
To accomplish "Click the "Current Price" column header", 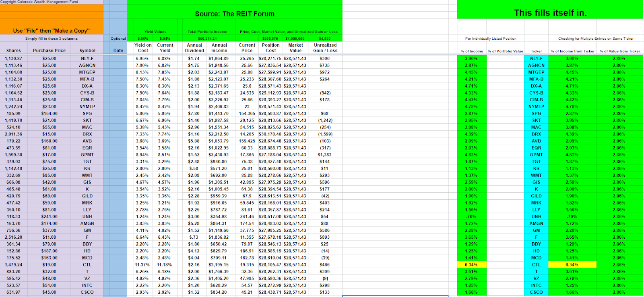I will [x=247, y=48].
